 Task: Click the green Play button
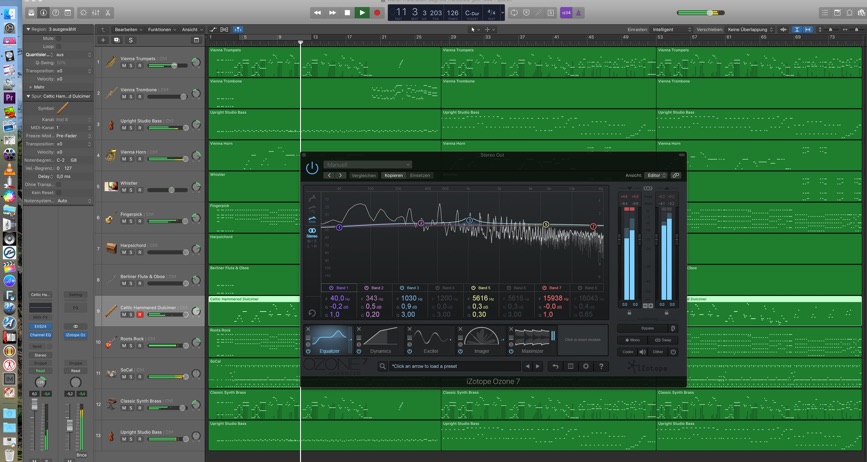[x=362, y=12]
